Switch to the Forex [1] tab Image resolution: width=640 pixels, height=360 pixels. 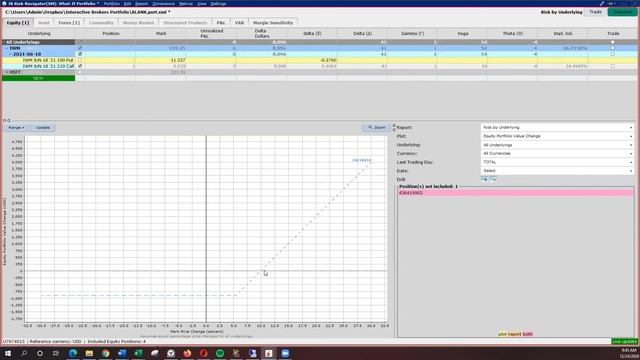click(x=69, y=22)
